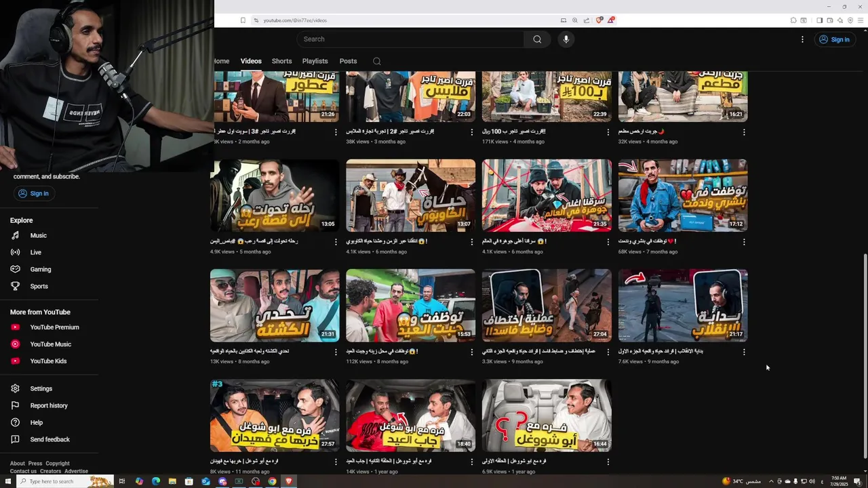Open more options for 13:05 horror story video
868x488 pixels.
(x=336, y=242)
